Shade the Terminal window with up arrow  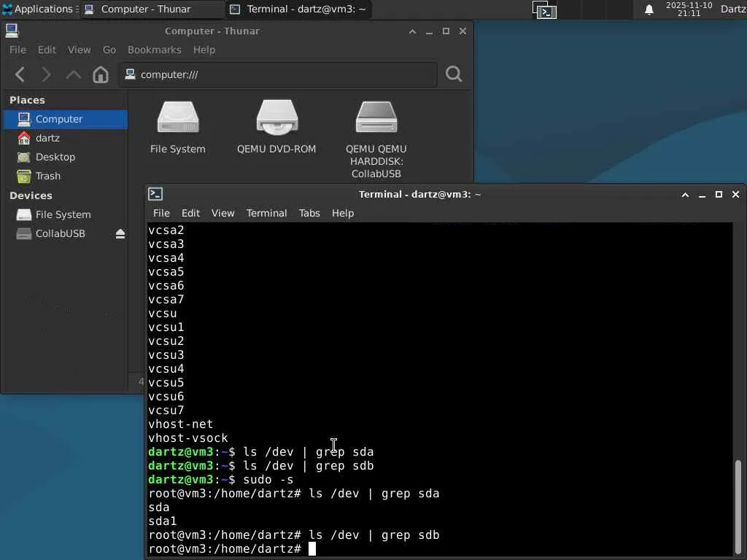[x=685, y=194]
